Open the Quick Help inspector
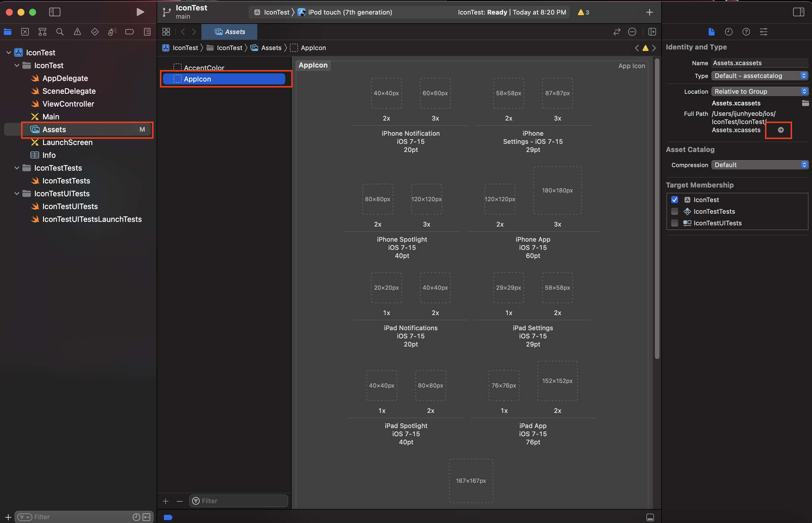The image size is (812, 523). [746, 32]
